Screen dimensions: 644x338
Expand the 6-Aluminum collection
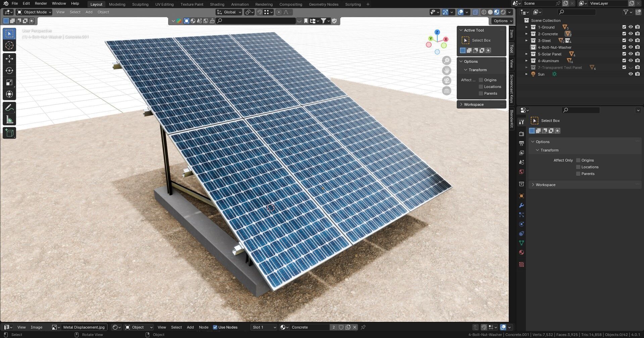click(x=526, y=61)
